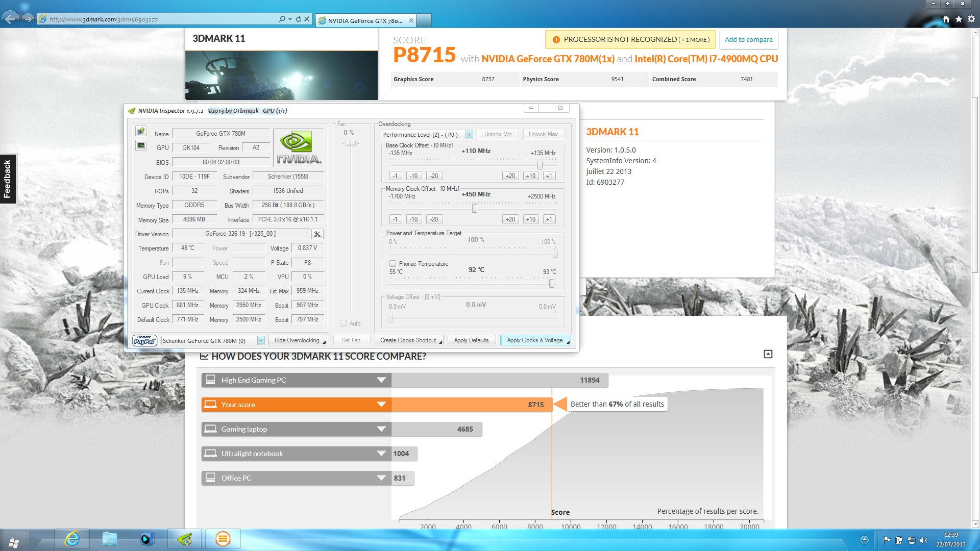
Task: Click the NVIDIA logo image
Action: pyautogui.click(x=299, y=147)
